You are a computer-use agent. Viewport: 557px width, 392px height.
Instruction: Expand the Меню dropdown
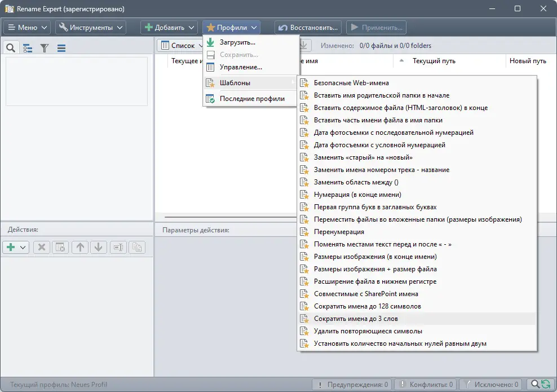pyautogui.click(x=27, y=28)
